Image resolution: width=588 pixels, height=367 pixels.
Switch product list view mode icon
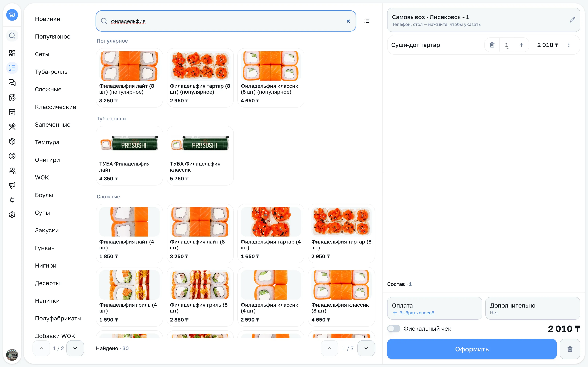point(367,21)
